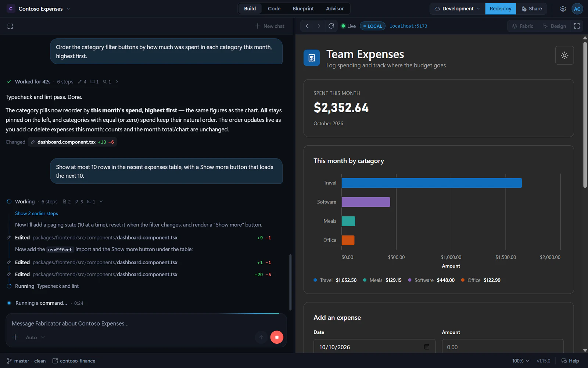Image resolution: width=588 pixels, height=368 pixels.
Task: Stop the running generation
Action: (x=277, y=337)
